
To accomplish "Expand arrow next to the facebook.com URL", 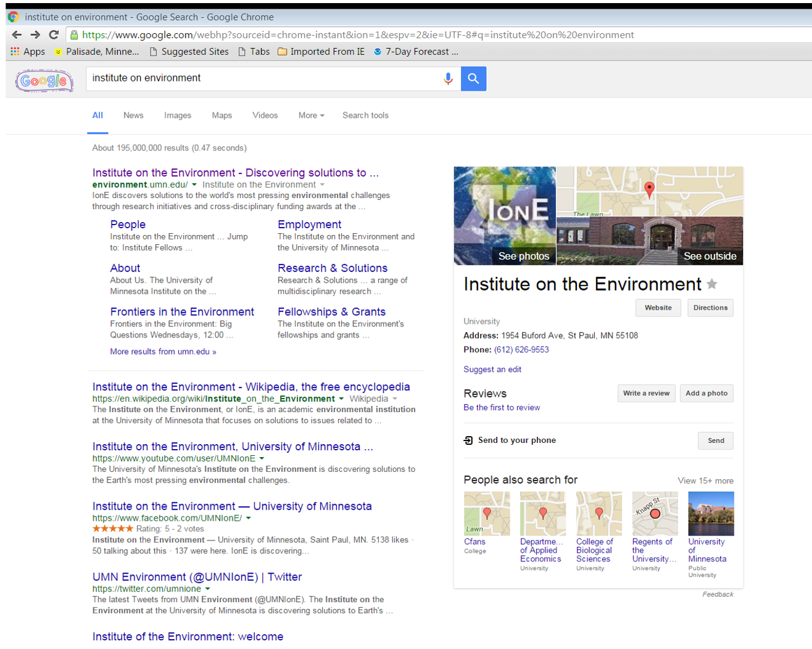I will point(249,518).
